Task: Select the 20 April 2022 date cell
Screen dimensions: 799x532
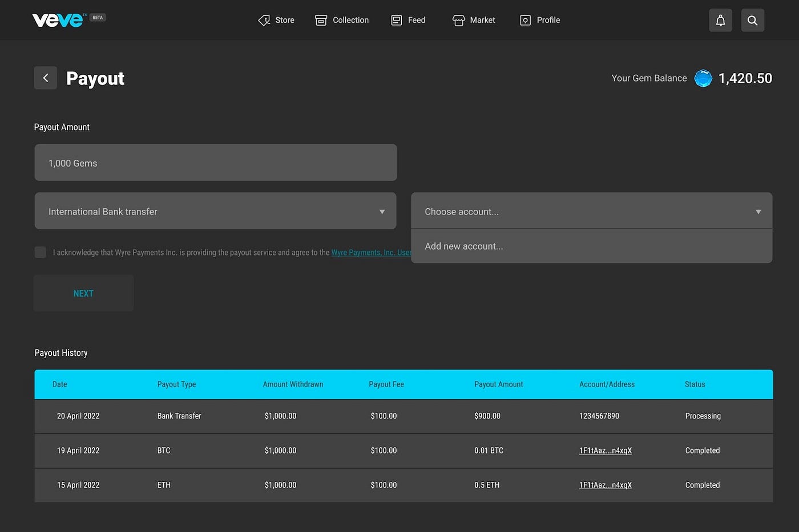Action: 78,416
